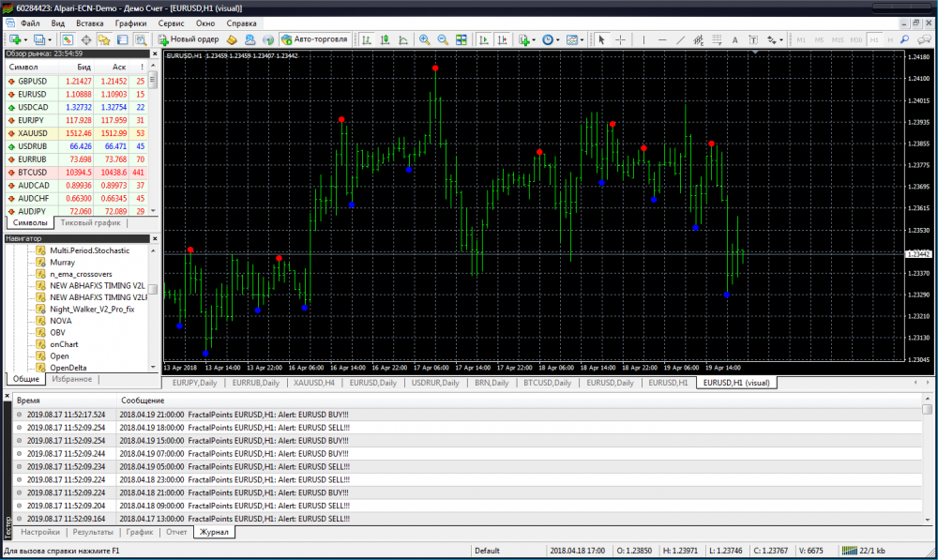Open the arrows objects dropdown
938x560 pixels.
[x=781, y=40]
